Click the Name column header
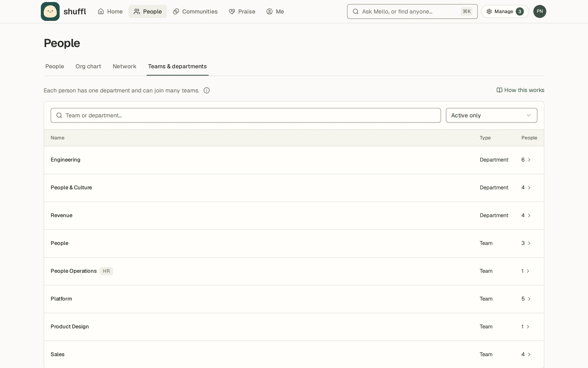Image resolution: width=588 pixels, height=368 pixels. pyautogui.click(x=58, y=138)
